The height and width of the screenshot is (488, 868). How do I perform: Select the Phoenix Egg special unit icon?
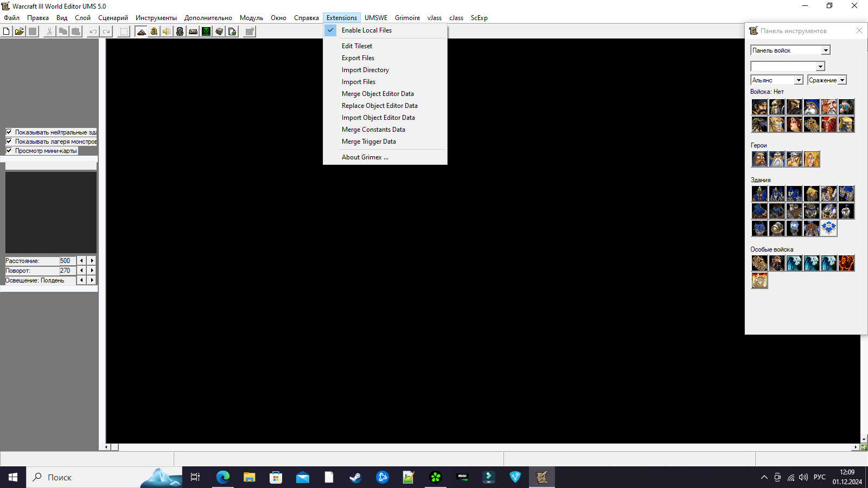pyautogui.click(x=759, y=280)
